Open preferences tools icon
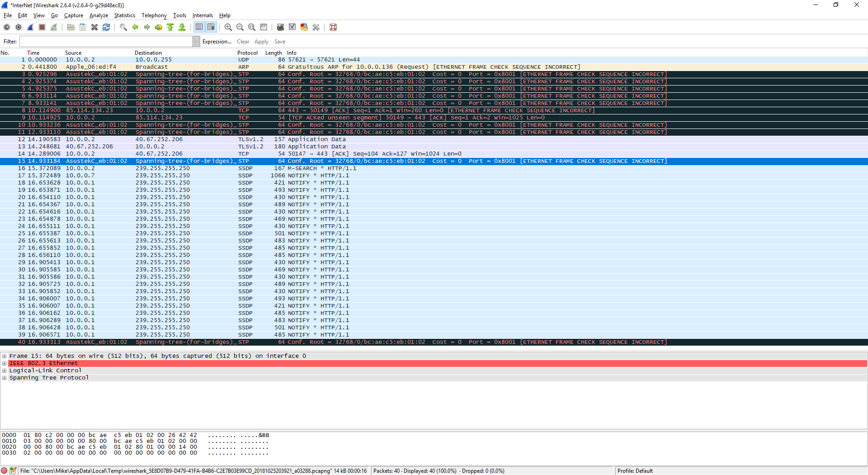This screenshot has width=868, height=475. click(x=316, y=27)
